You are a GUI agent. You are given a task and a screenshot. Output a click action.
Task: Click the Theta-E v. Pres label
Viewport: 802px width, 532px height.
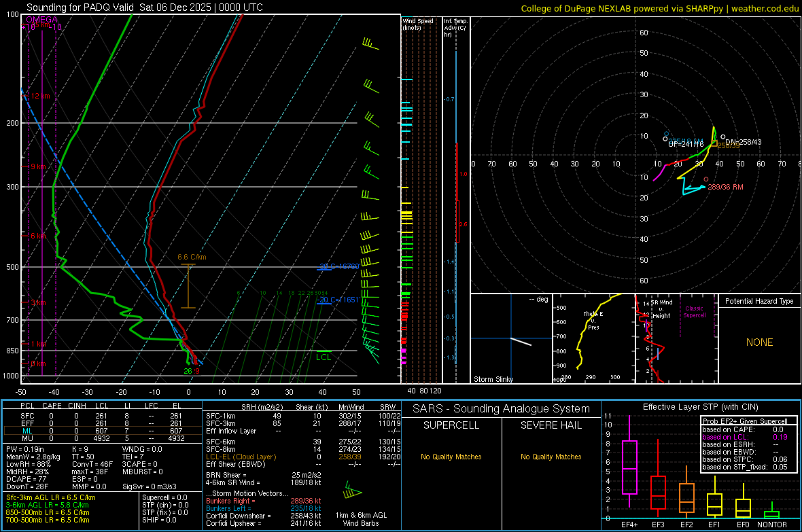593,320
